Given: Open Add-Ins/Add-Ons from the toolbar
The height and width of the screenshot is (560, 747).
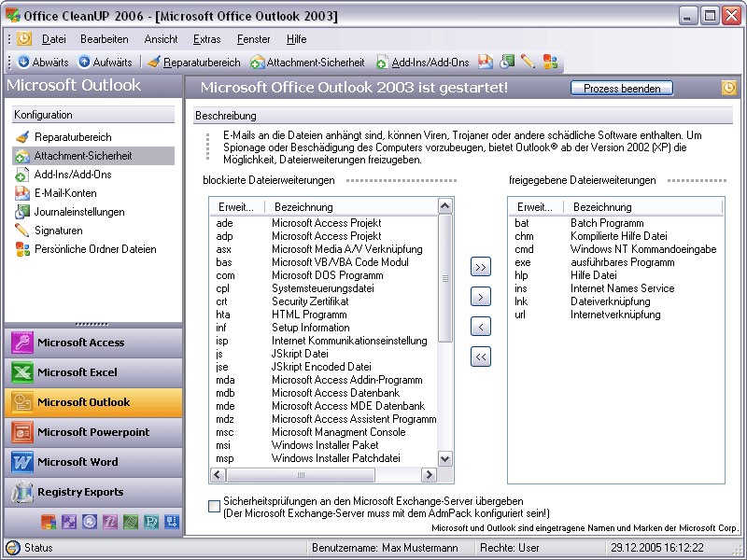Looking at the screenshot, I should pos(423,62).
